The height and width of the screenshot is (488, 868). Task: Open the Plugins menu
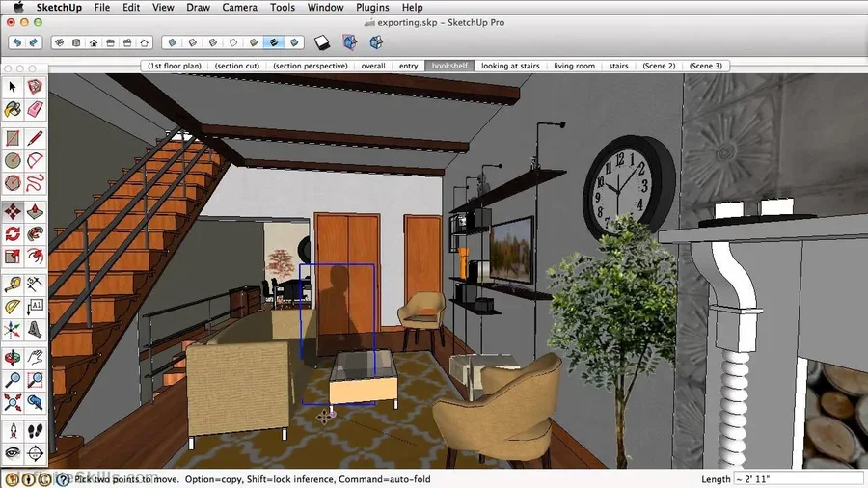click(x=372, y=8)
